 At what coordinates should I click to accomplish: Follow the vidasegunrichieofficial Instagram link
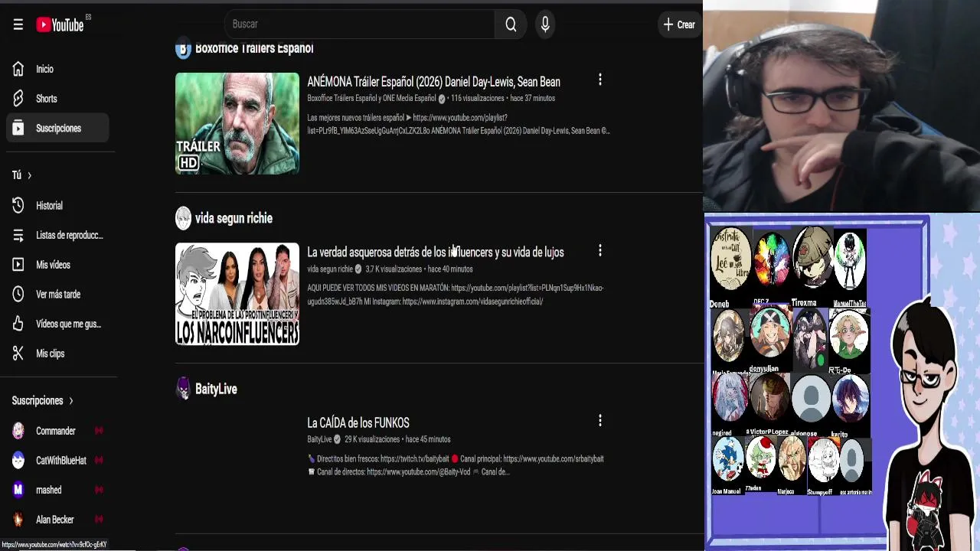tap(472, 302)
